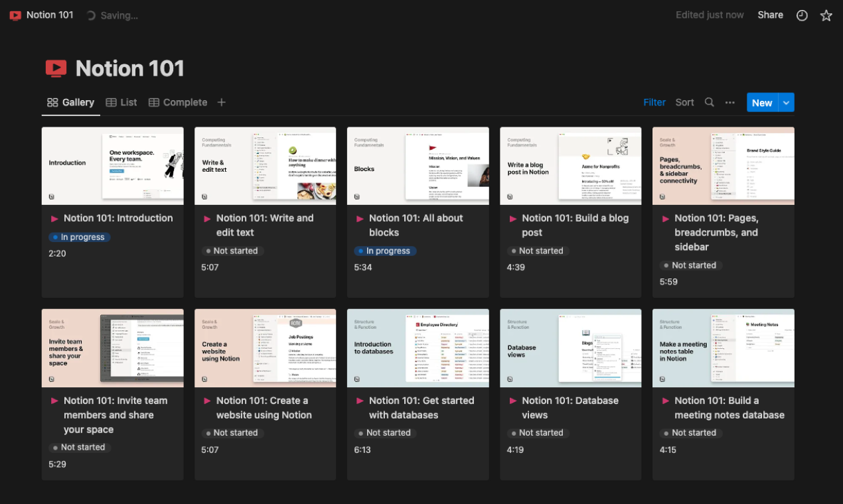Image resolution: width=843 pixels, height=504 pixels.
Task: Click Not started status on Pages, breadcrumbs card
Action: click(x=691, y=265)
